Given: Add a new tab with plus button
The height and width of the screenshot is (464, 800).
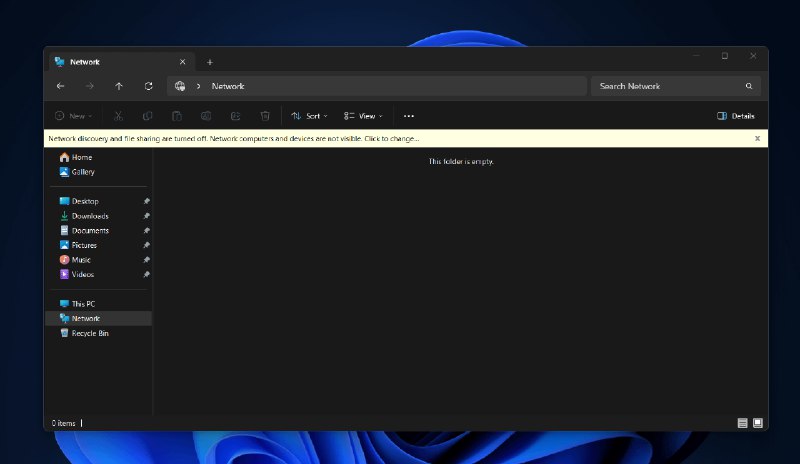Looking at the screenshot, I should click(x=210, y=62).
